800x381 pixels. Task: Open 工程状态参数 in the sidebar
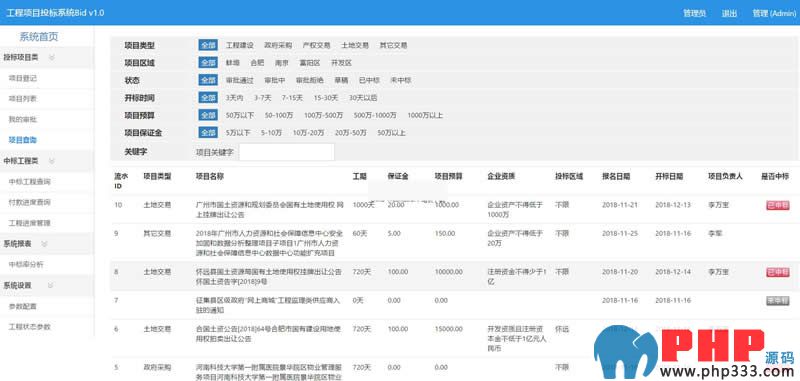tap(30, 326)
